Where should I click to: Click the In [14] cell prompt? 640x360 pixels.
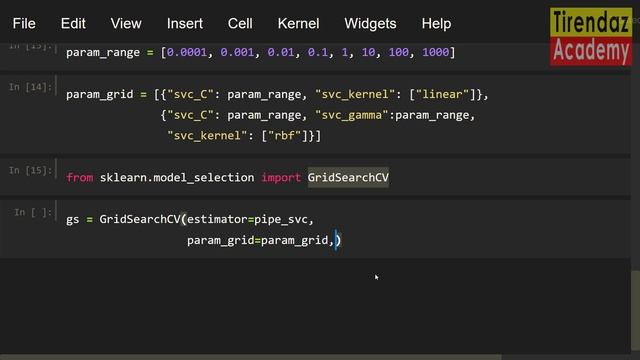pos(30,87)
